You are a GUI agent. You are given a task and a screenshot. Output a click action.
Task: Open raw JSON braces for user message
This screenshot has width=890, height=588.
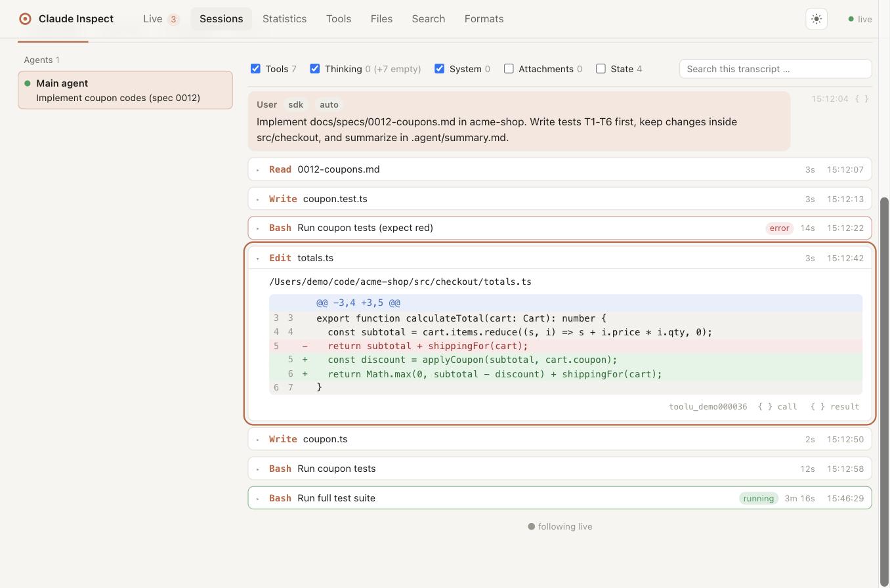(x=862, y=99)
